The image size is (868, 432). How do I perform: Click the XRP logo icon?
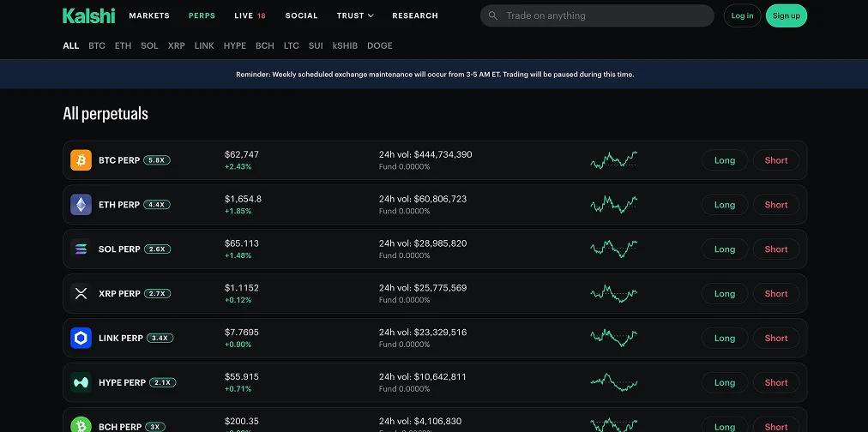pos(81,294)
